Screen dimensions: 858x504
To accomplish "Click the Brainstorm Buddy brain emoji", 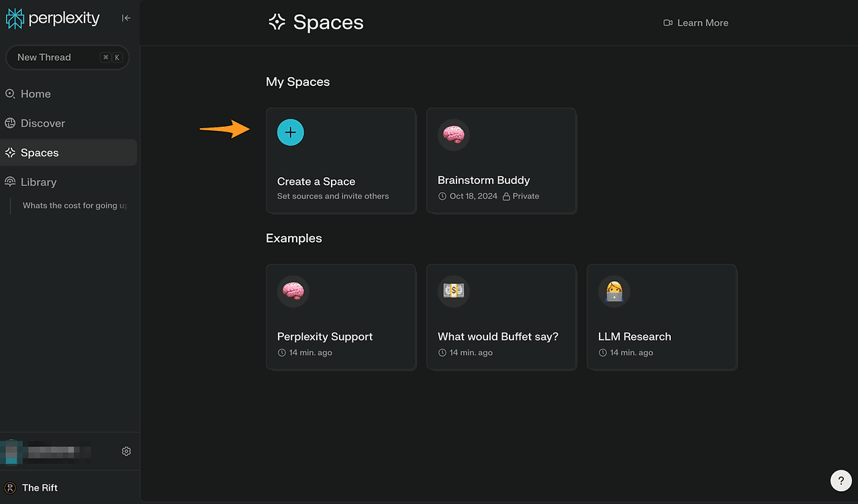I will coord(454,135).
